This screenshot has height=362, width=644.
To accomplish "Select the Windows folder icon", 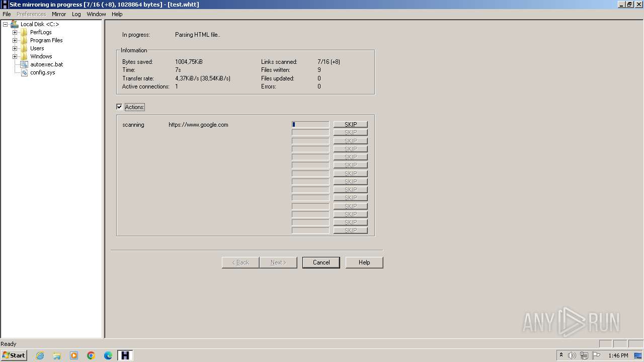I will (24, 56).
